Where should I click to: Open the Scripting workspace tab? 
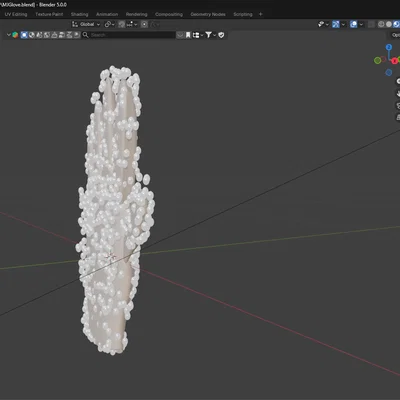click(x=243, y=14)
